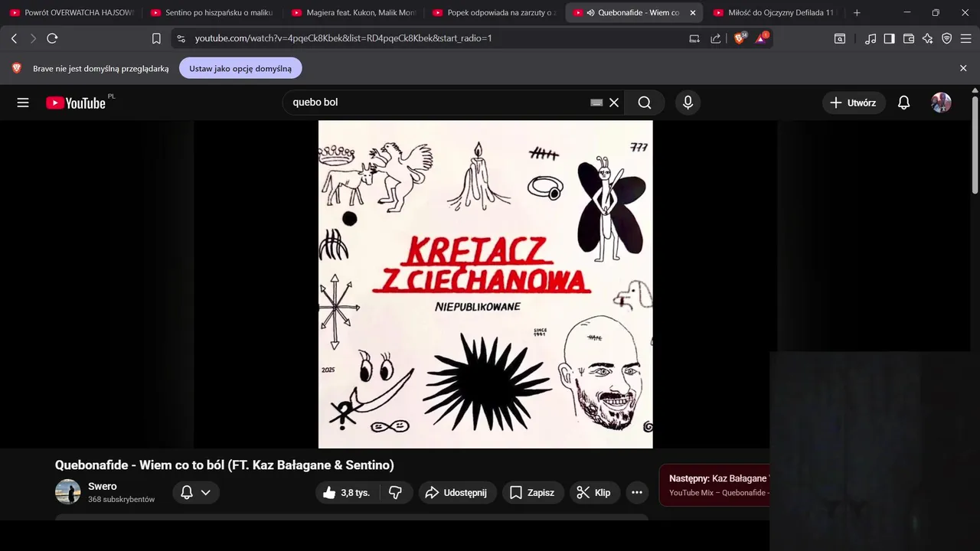Screen dimensions: 980x551
Task: Open Leo AI sparkle icon
Action: pos(928,38)
